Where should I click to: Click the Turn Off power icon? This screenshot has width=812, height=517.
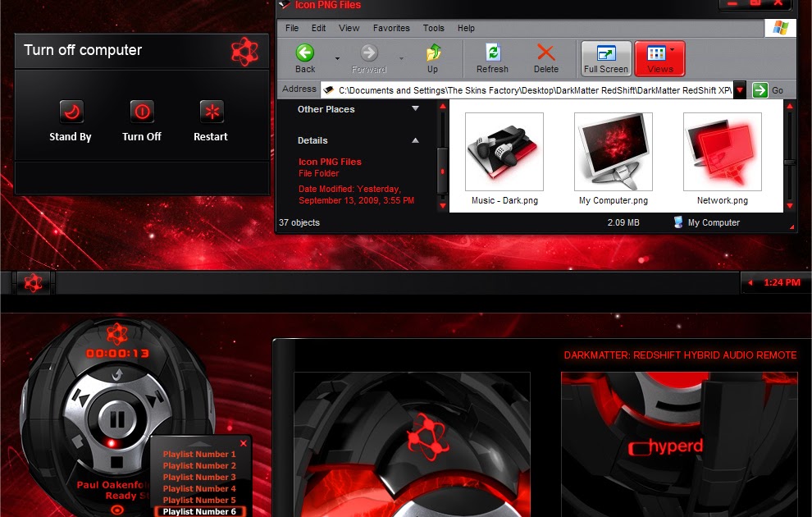(142, 112)
